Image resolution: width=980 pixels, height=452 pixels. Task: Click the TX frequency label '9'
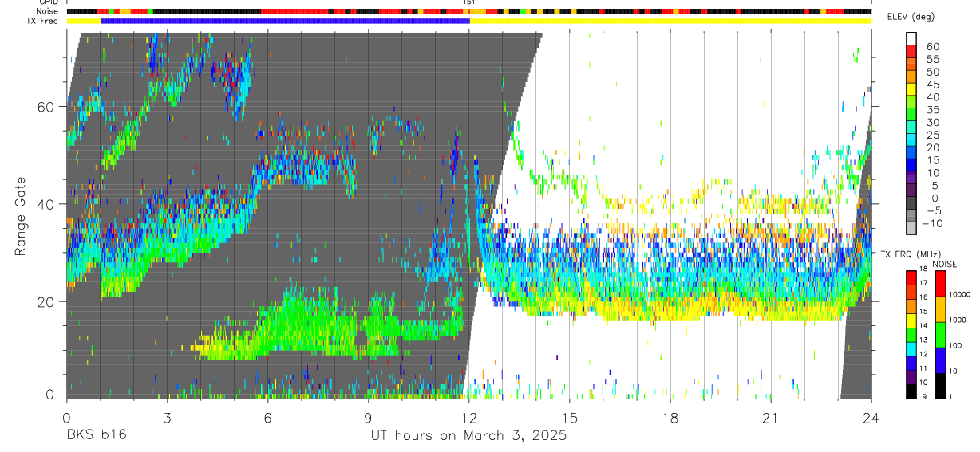(925, 396)
